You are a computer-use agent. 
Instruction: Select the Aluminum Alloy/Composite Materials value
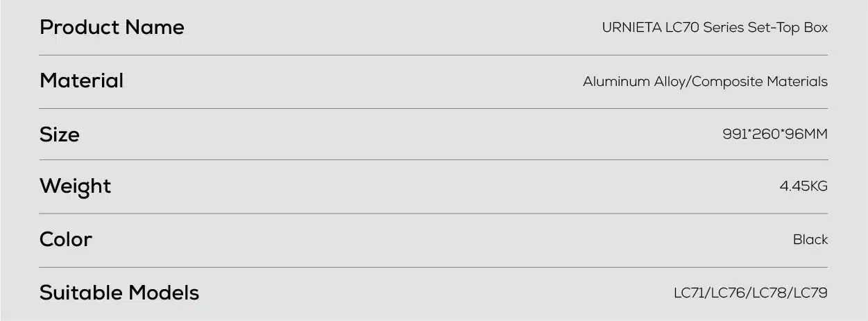[x=705, y=82]
